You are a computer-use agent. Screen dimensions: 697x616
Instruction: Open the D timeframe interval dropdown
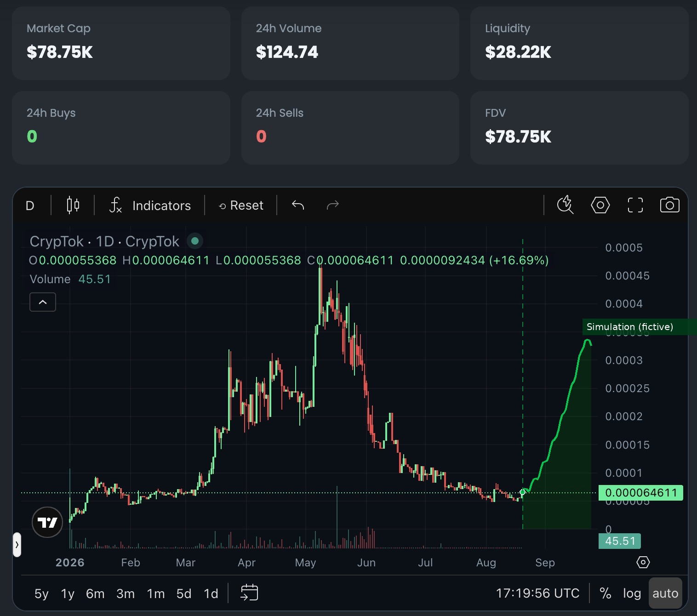click(x=30, y=205)
